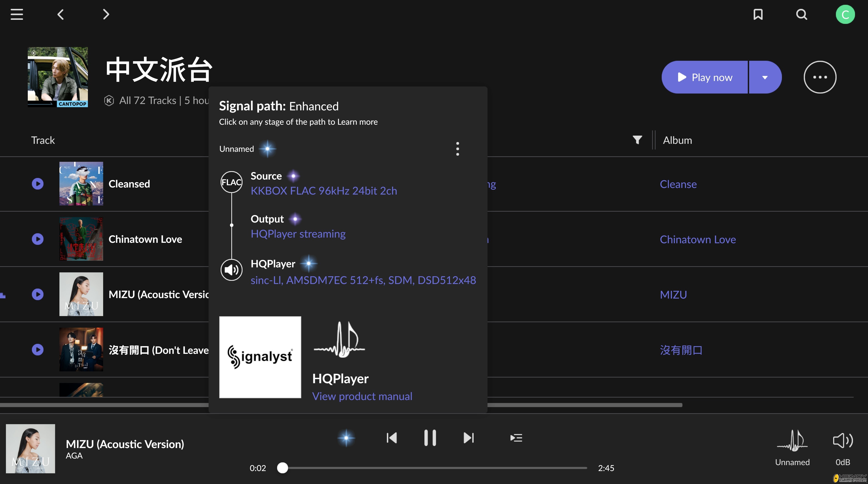This screenshot has height=484, width=868.
Task: Skip to the previous track
Action: pyautogui.click(x=392, y=438)
